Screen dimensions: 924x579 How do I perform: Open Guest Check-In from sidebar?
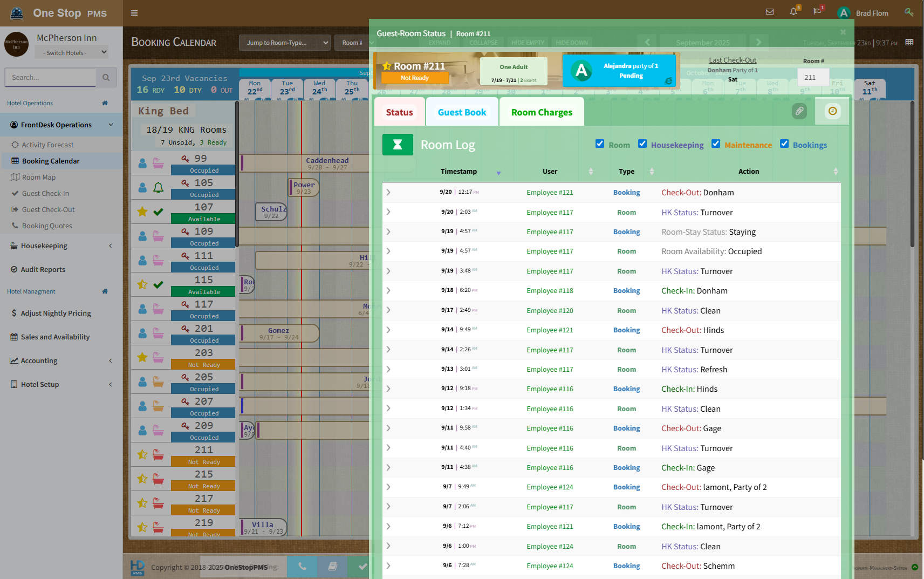pyautogui.click(x=45, y=194)
